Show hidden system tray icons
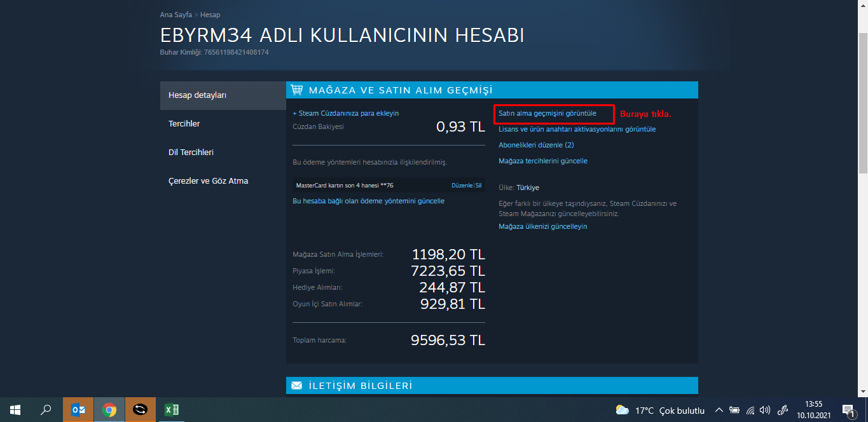This screenshot has width=868, height=422. (x=719, y=411)
